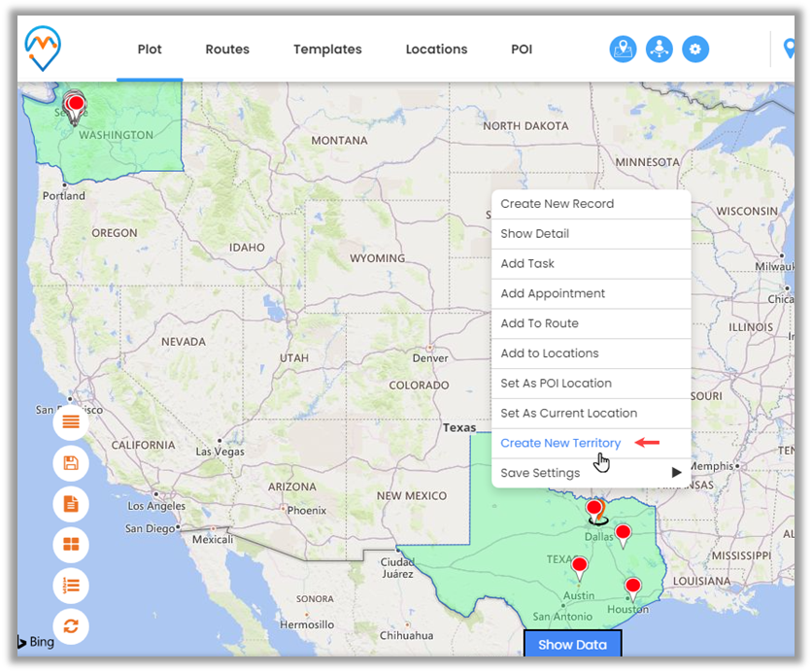812x672 pixels.
Task: Click the orange refresh icon
Action: [71, 626]
